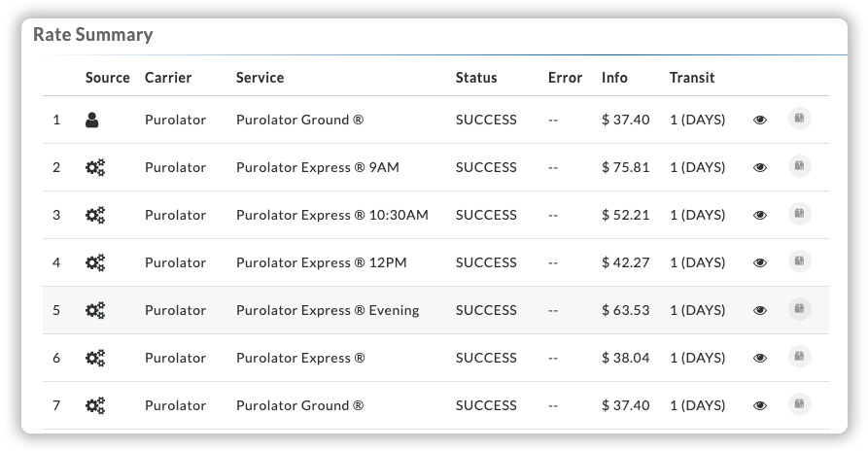
Task: View details for the $38.04 Purolator Express rate
Action: (x=759, y=358)
